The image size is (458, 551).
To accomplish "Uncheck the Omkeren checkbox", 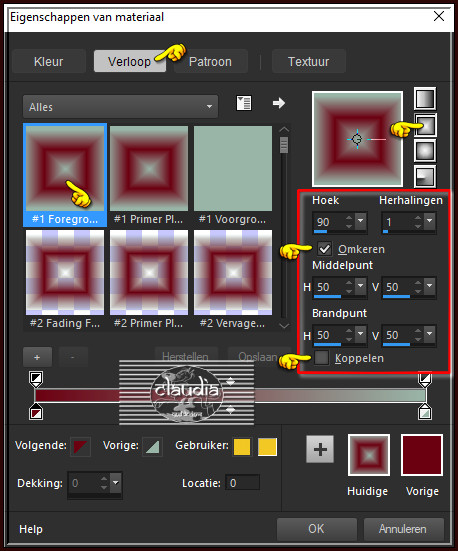I will [324, 249].
